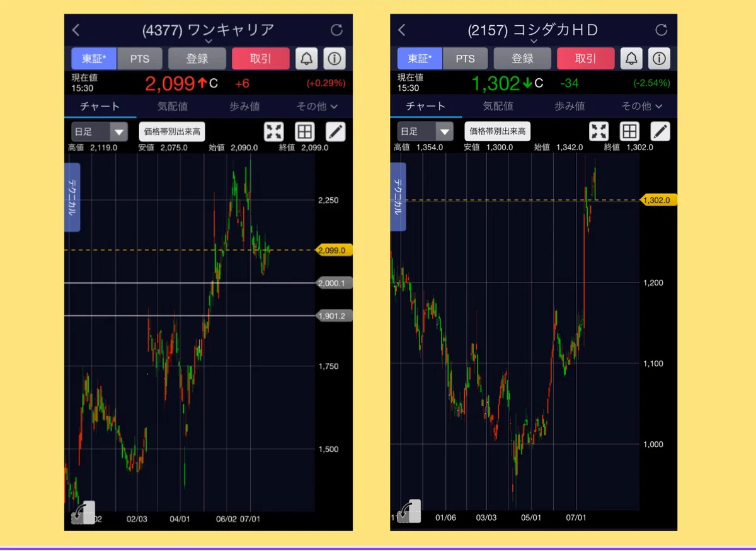This screenshot has width=756, height=551.
Task: Tap rotate-screen icon on ワンキャリア chart
Action: 84,513
